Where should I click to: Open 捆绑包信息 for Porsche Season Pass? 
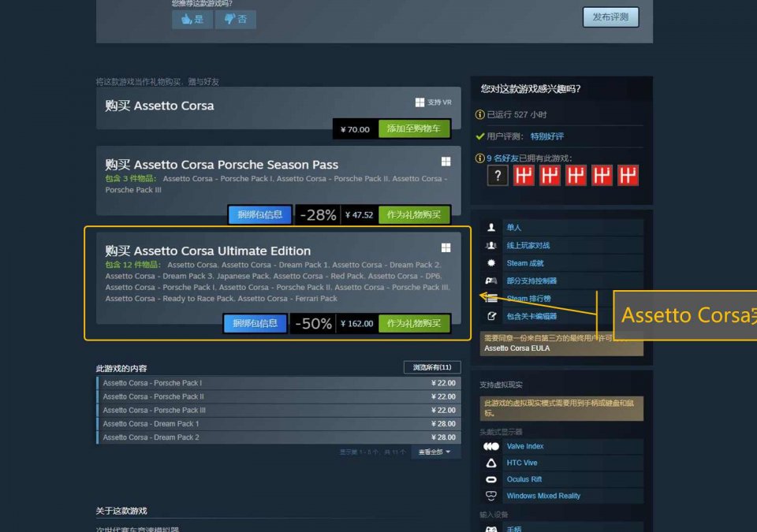(x=259, y=215)
